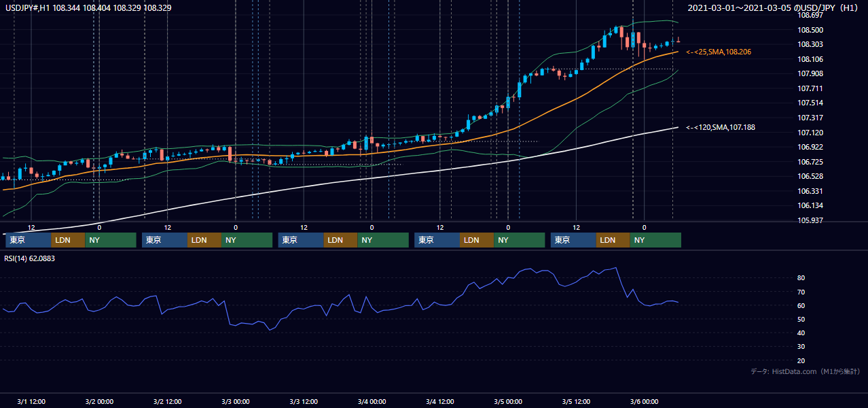Click the RSI 80 level label
This screenshot has width=868, height=408.
point(801,278)
